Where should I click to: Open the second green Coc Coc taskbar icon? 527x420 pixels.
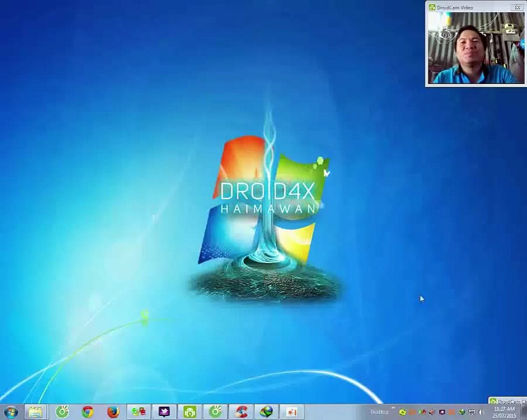click(215, 412)
